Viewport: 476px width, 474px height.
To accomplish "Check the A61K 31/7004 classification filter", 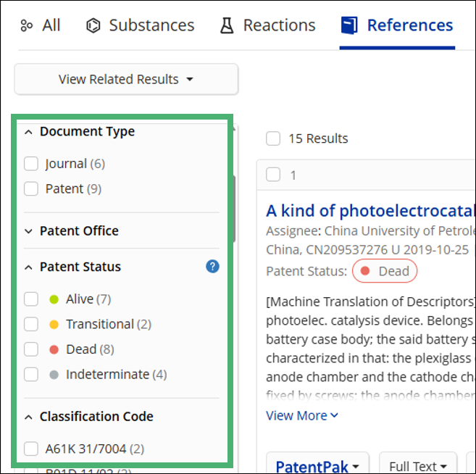I will 31,449.
